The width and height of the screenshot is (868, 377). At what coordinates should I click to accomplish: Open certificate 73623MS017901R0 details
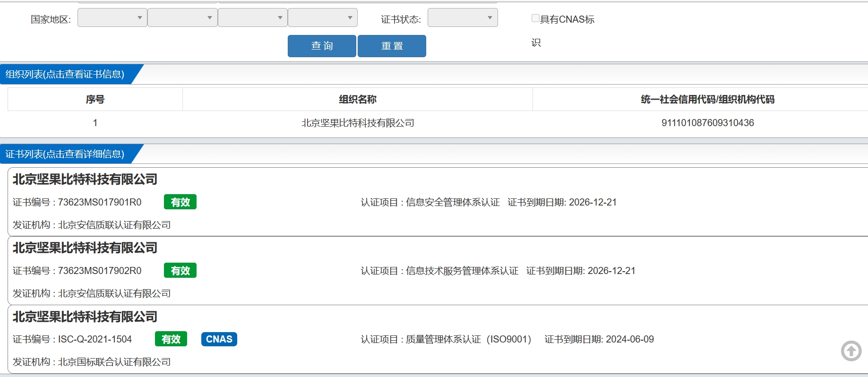click(x=100, y=202)
